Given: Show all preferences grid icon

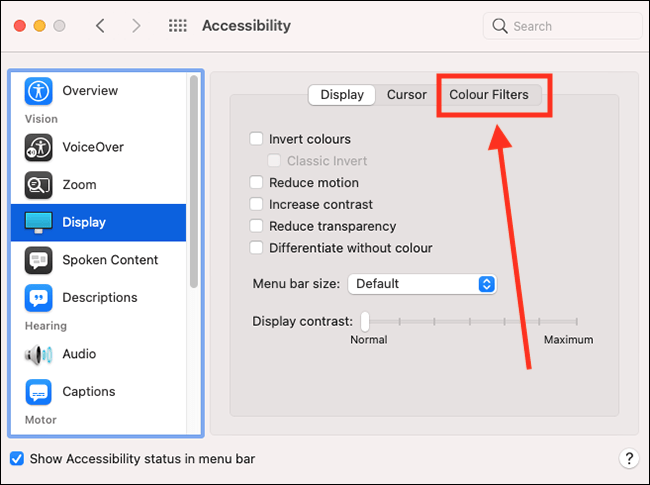Looking at the screenshot, I should (x=178, y=26).
